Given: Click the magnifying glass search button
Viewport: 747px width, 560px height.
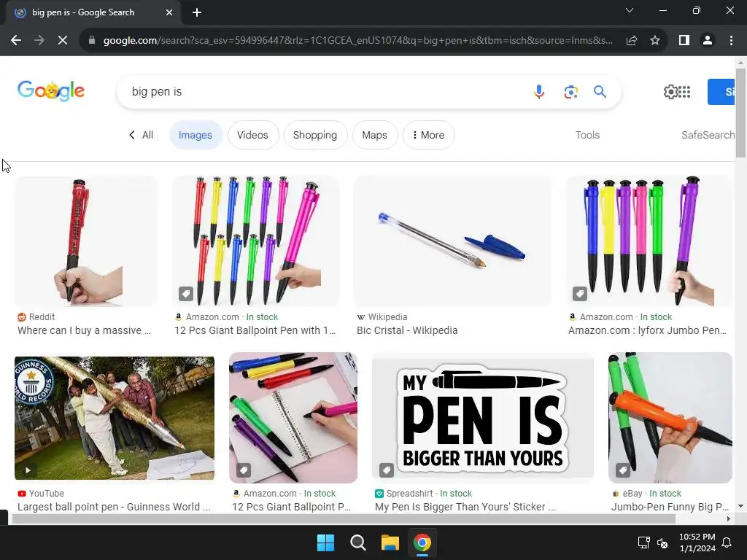Looking at the screenshot, I should (600, 91).
